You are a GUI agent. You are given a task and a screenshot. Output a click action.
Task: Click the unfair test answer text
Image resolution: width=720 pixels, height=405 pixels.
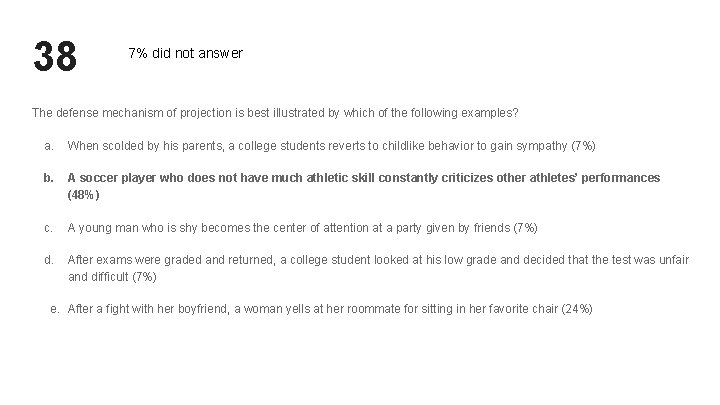point(378,268)
